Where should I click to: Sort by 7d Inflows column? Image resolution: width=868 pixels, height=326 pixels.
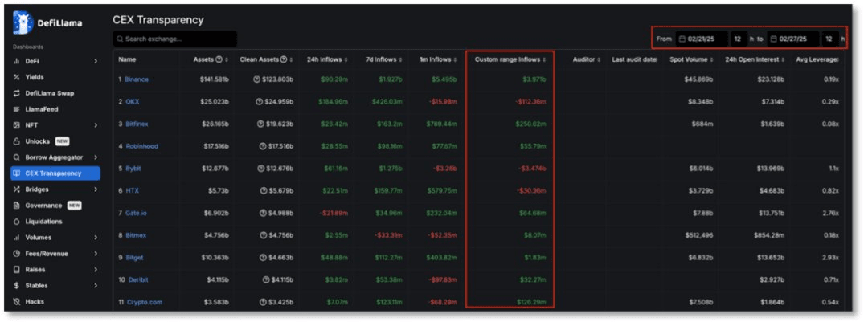[385, 59]
